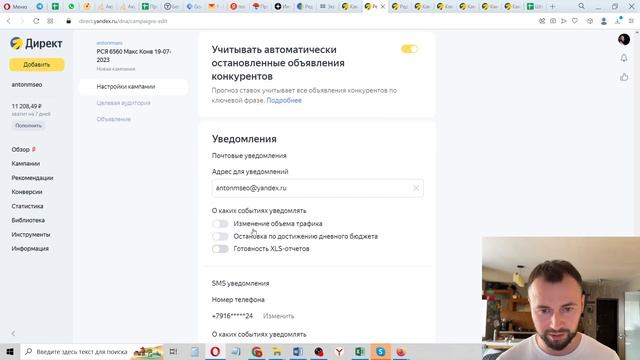Select the Объявление step
Screen dimensions: 640x360
(x=113, y=119)
